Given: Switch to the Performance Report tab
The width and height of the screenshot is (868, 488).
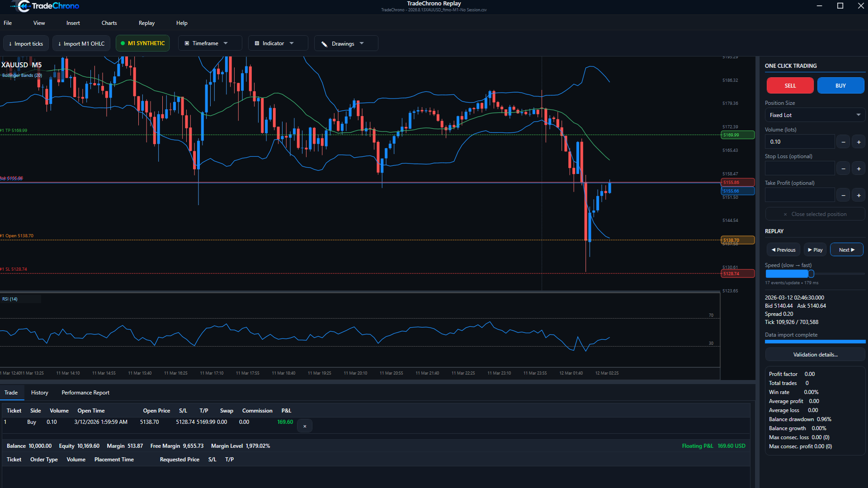Looking at the screenshot, I should pos(85,393).
